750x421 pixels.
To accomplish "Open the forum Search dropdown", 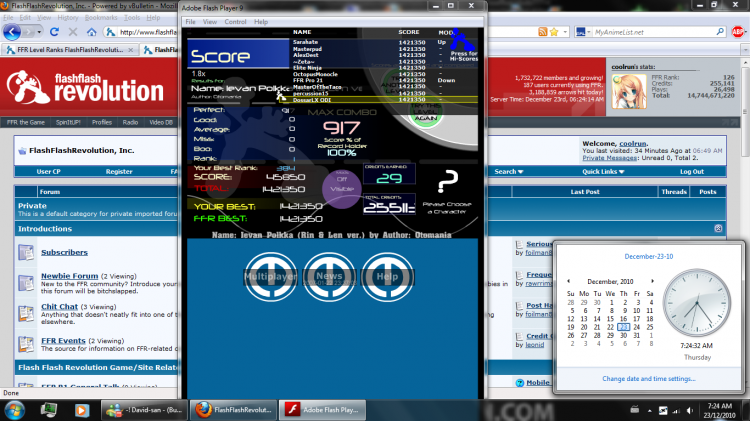I will click(508, 171).
